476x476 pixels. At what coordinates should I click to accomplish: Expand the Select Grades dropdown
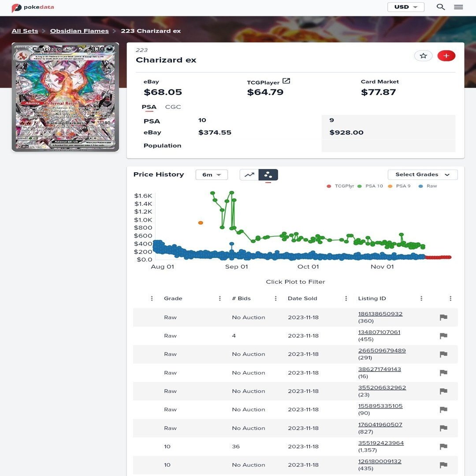click(x=423, y=175)
